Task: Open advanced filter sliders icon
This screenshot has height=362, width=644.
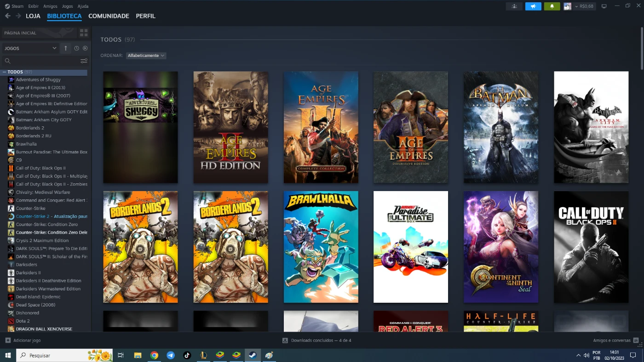Action: pyautogui.click(x=84, y=61)
